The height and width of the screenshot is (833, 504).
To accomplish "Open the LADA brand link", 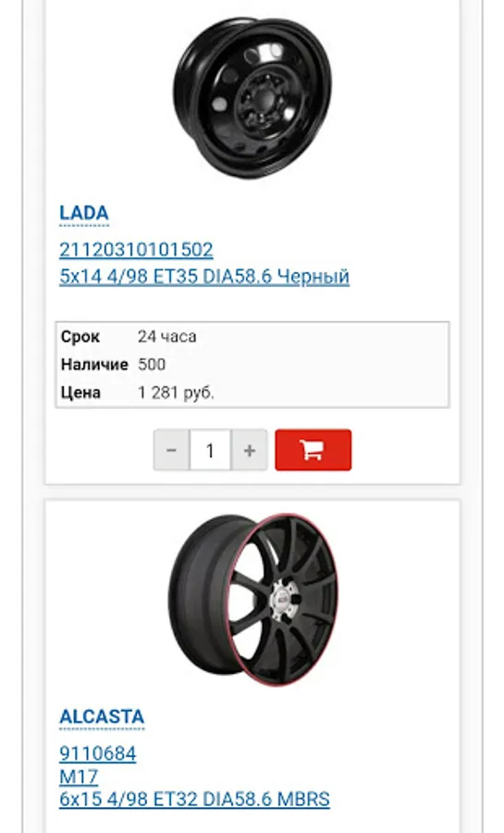I will pyautogui.click(x=84, y=213).
